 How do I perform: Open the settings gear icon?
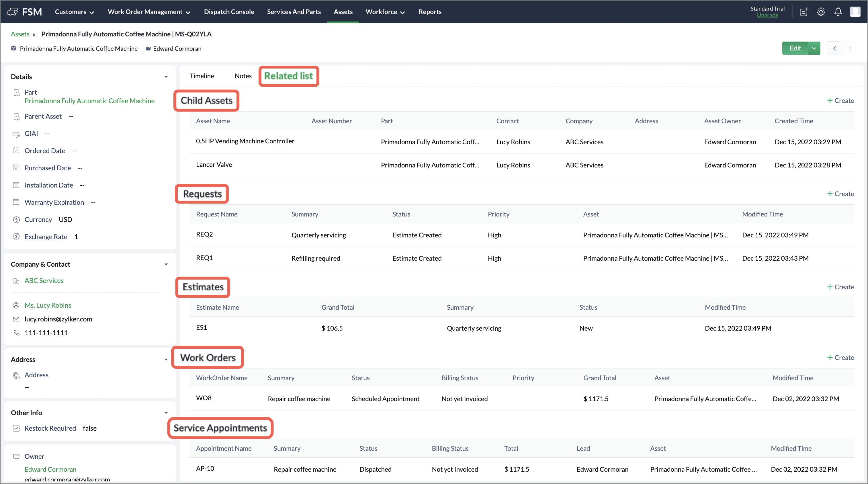(x=821, y=12)
